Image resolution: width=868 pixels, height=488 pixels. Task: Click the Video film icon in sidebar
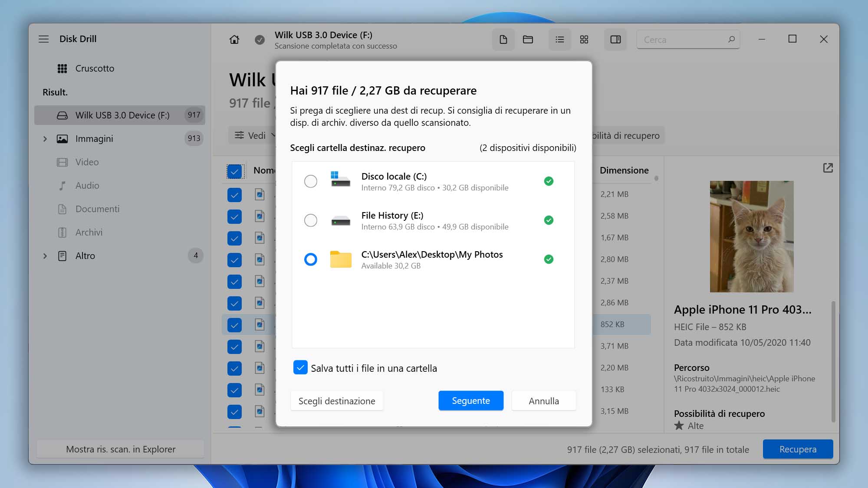click(x=62, y=162)
